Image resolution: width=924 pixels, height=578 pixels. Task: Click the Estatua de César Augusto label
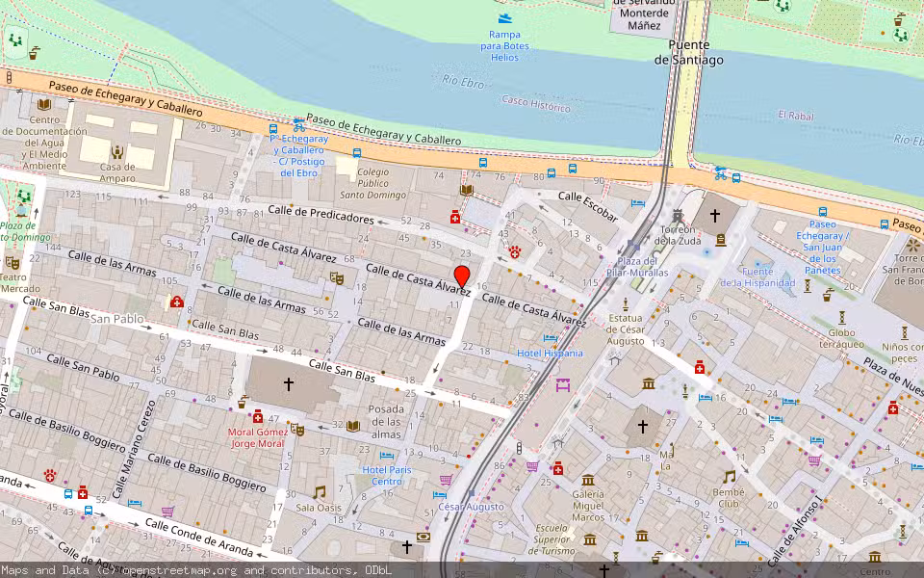626,329
